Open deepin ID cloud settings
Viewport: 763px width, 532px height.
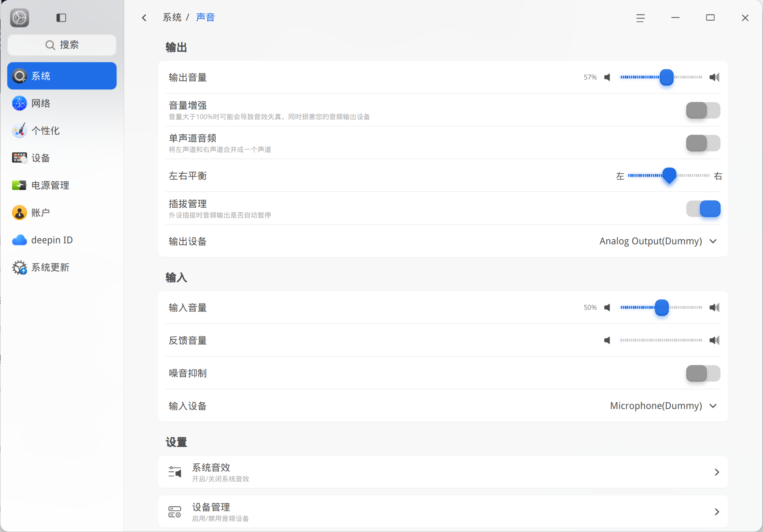click(x=62, y=240)
